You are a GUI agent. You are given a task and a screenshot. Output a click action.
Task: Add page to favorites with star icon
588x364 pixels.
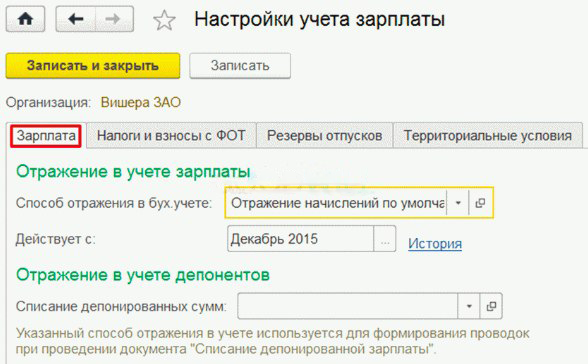pyautogui.click(x=164, y=20)
